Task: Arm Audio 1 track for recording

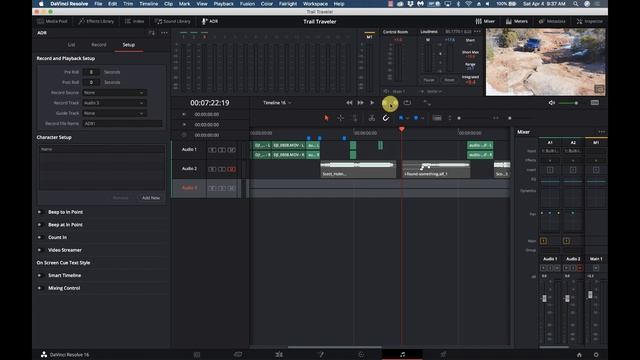Action: 212,150
